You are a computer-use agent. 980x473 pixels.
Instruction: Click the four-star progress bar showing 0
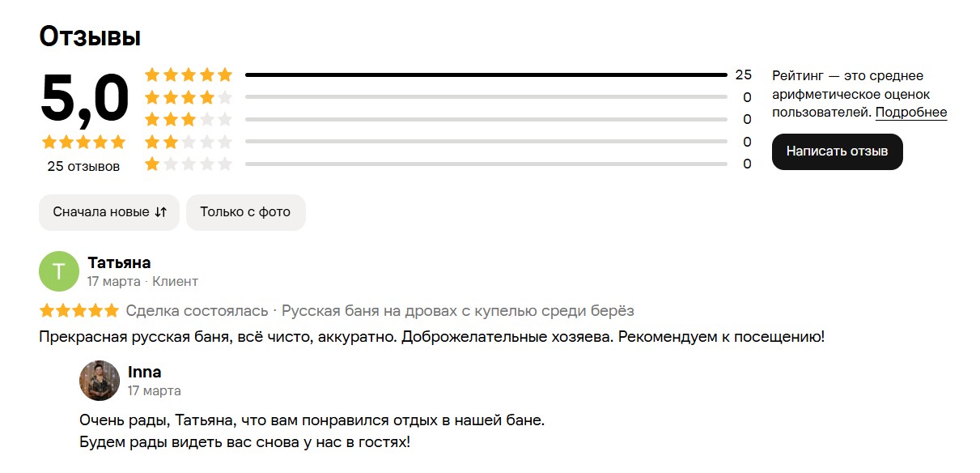point(486,97)
